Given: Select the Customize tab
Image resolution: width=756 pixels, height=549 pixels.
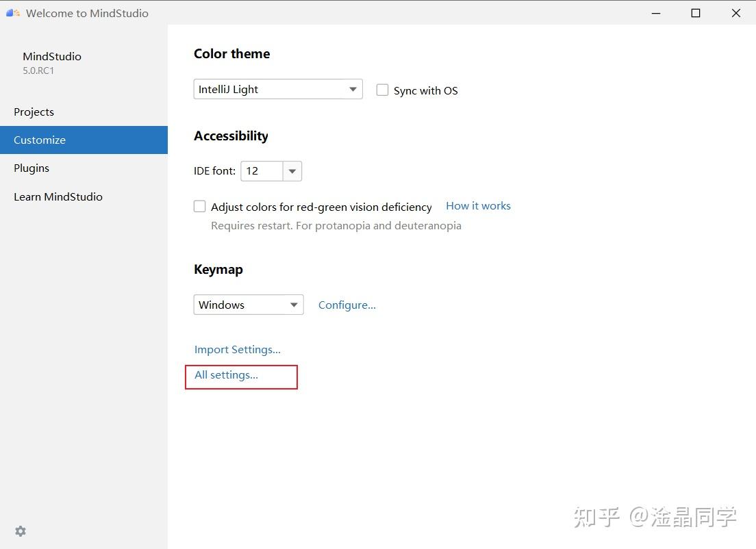Looking at the screenshot, I should [39, 140].
